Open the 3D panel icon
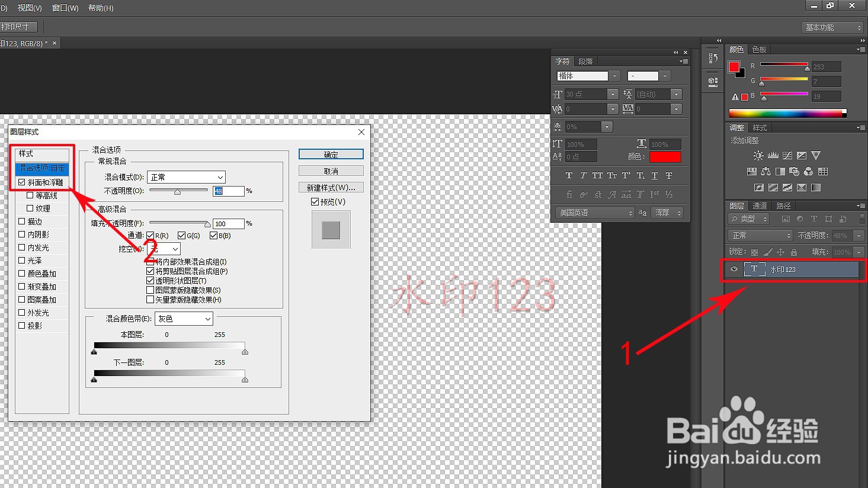 click(x=713, y=82)
